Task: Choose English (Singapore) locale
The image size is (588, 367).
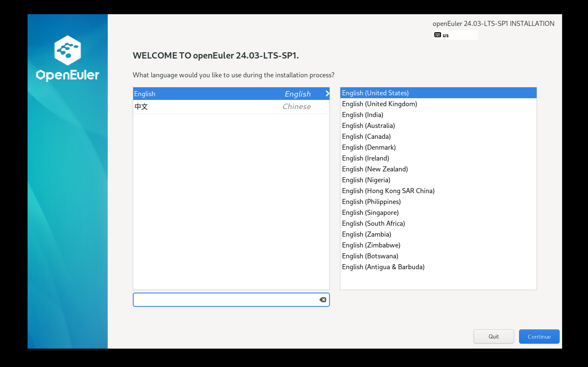Action: [x=438, y=212]
